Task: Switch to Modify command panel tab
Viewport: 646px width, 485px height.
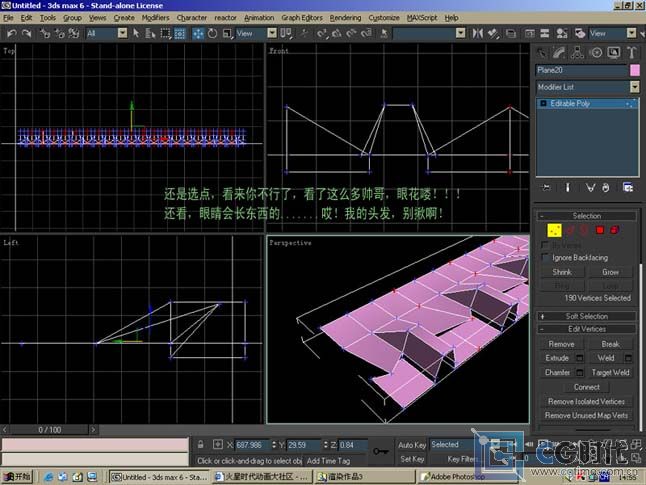Action: (x=559, y=53)
